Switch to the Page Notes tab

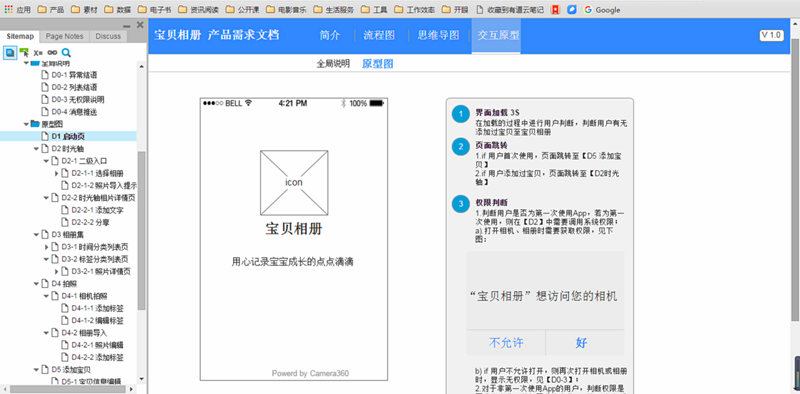(x=64, y=36)
